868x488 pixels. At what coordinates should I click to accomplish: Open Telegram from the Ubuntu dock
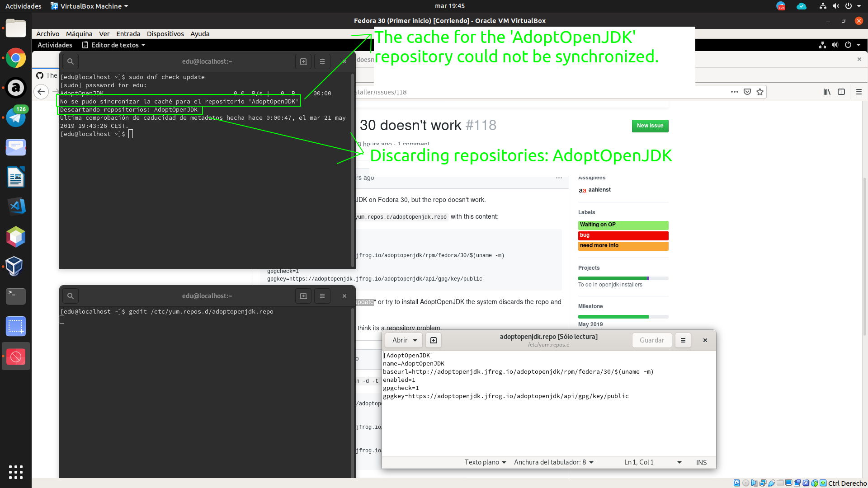pyautogui.click(x=16, y=117)
